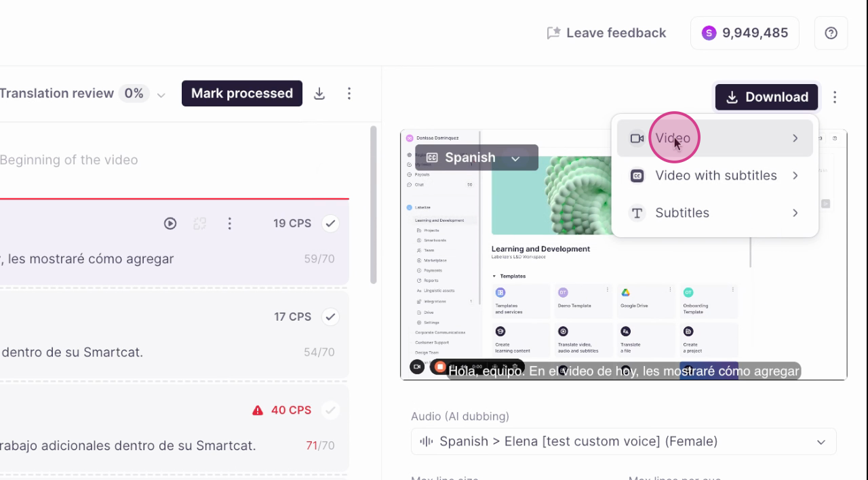Open the Spanish subtitles language dropdown

pyautogui.click(x=477, y=157)
